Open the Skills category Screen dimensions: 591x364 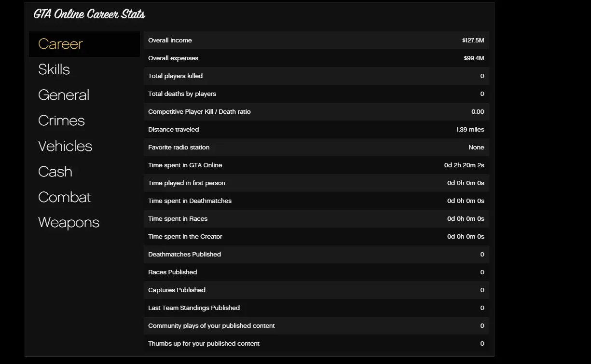pos(54,69)
